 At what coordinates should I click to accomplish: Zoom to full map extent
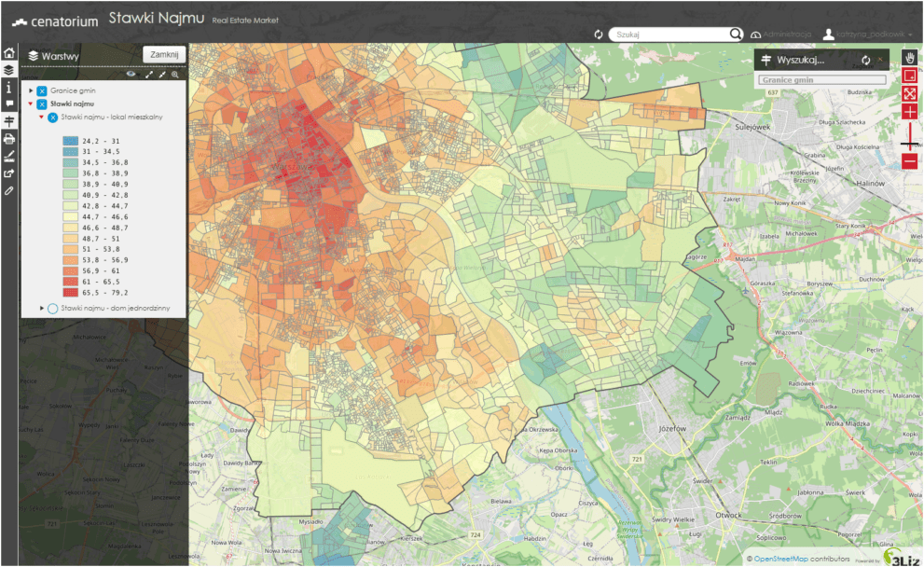(x=910, y=93)
